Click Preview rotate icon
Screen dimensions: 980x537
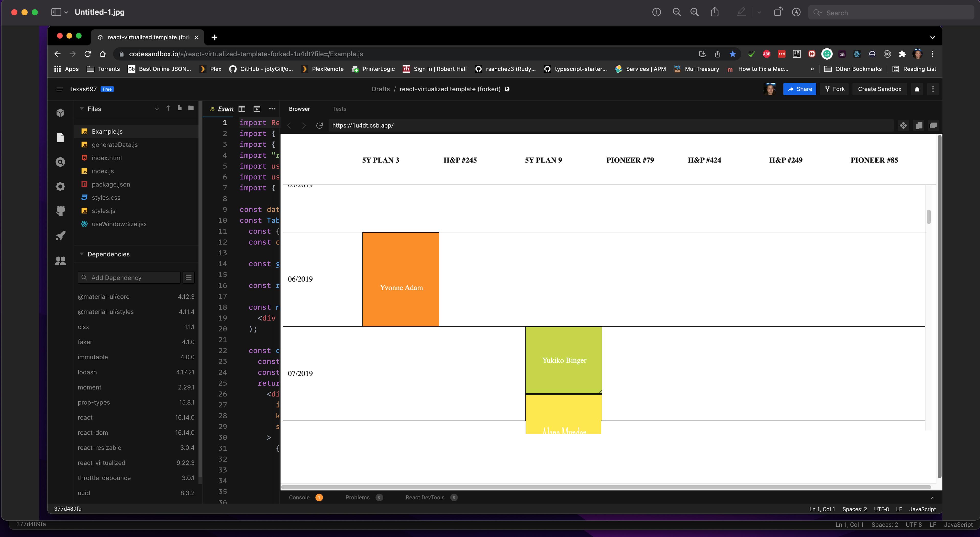pyautogui.click(x=778, y=12)
